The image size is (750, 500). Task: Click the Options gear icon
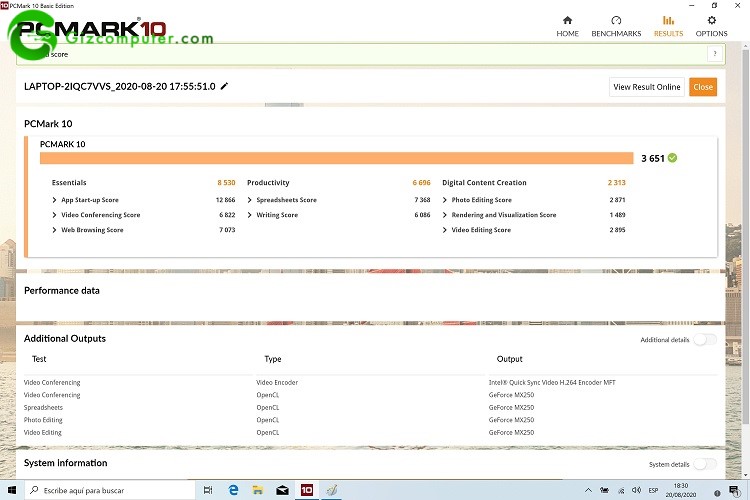pos(712,20)
